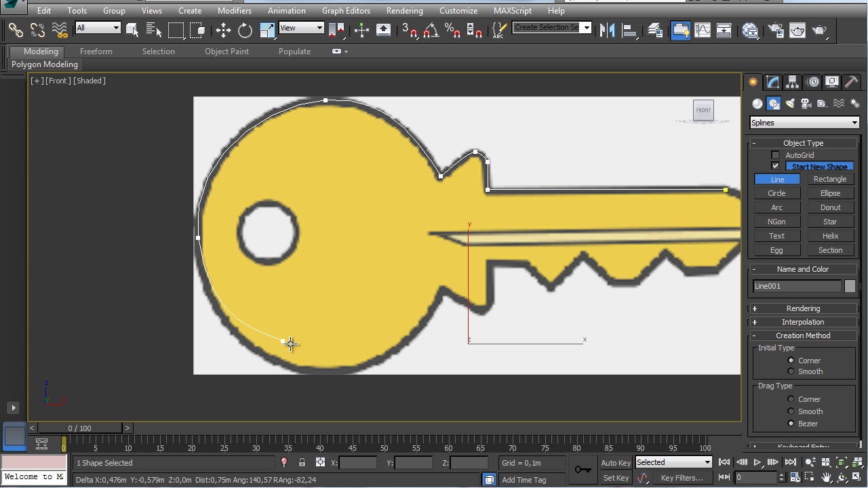Image resolution: width=868 pixels, height=488 pixels.
Task: Select the Geometry category icon
Action: [757, 104]
